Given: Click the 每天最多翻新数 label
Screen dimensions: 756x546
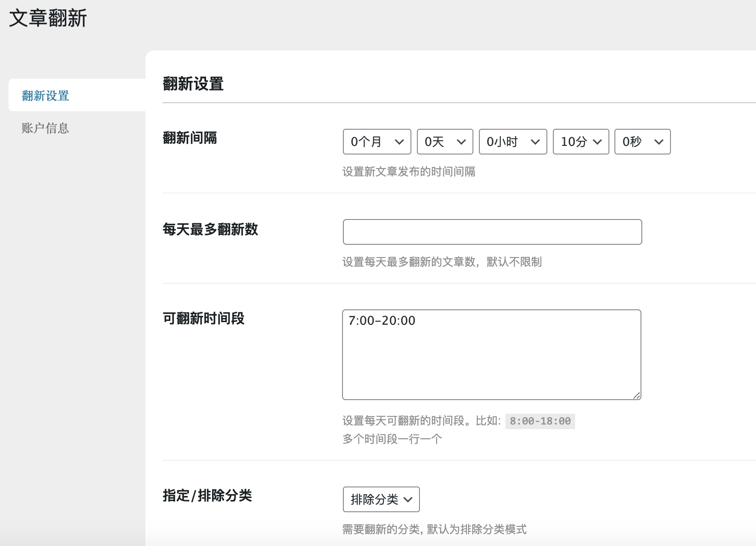Looking at the screenshot, I should pyautogui.click(x=210, y=230).
